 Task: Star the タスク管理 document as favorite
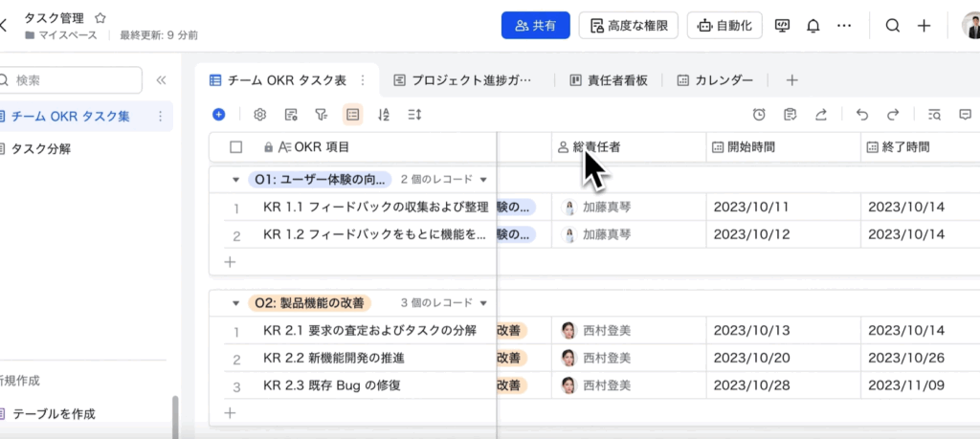100,17
